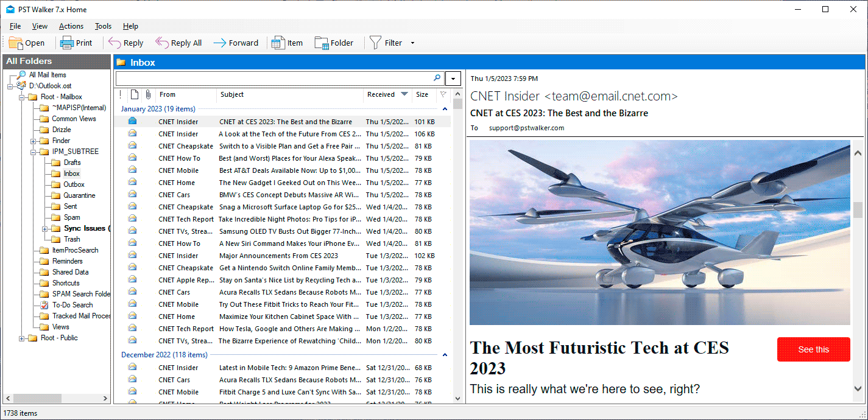This screenshot has height=420, width=868.
Task: Click the Reply All toolbar icon
Action: (x=162, y=43)
